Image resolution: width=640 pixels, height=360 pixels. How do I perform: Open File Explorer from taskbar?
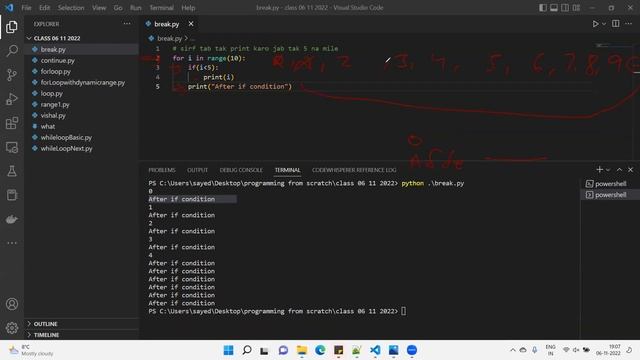[x=302, y=350]
